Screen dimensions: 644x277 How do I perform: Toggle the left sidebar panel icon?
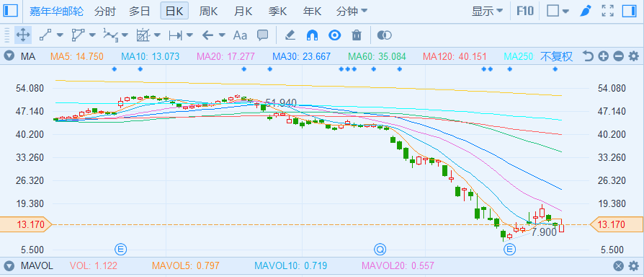point(10,11)
